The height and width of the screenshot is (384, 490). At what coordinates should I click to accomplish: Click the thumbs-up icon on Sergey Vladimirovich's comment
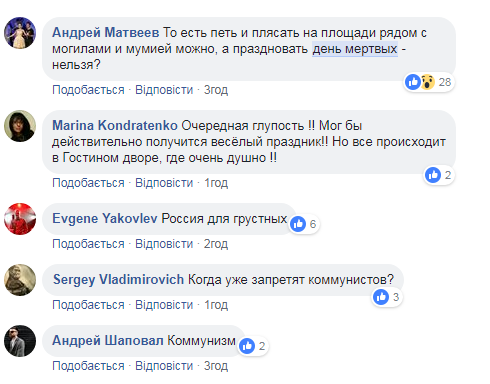pyautogui.click(x=381, y=297)
